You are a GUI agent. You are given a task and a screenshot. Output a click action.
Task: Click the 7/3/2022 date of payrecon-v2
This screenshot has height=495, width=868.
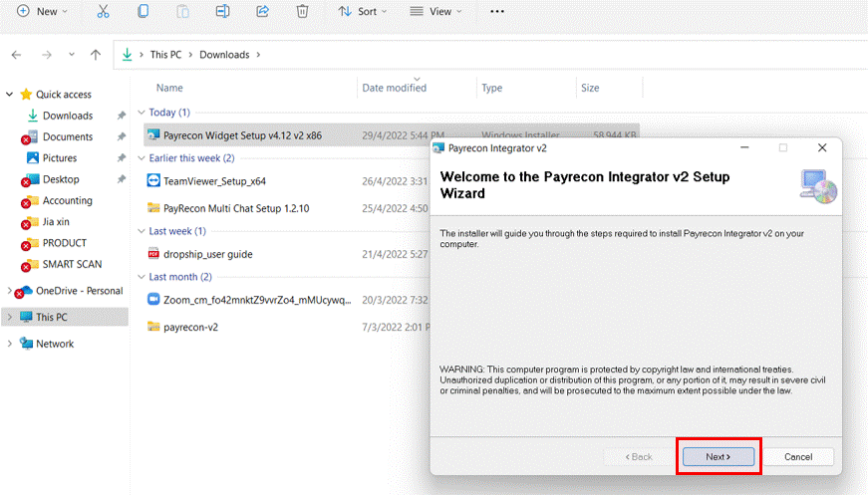point(396,327)
